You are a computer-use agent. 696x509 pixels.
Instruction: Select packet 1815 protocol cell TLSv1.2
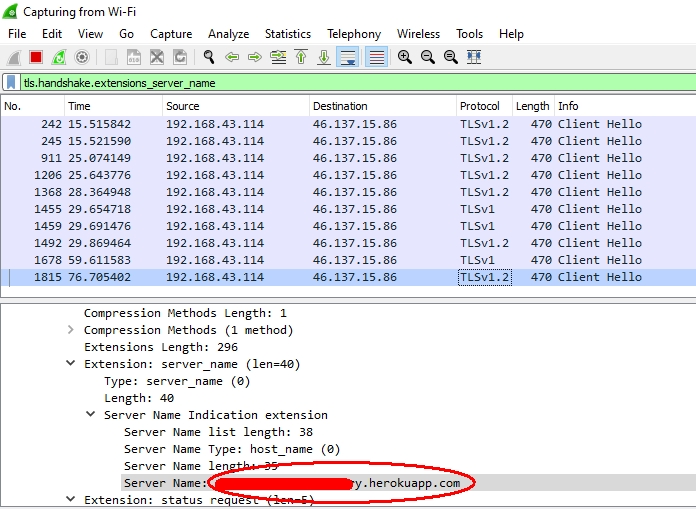click(x=484, y=277)
